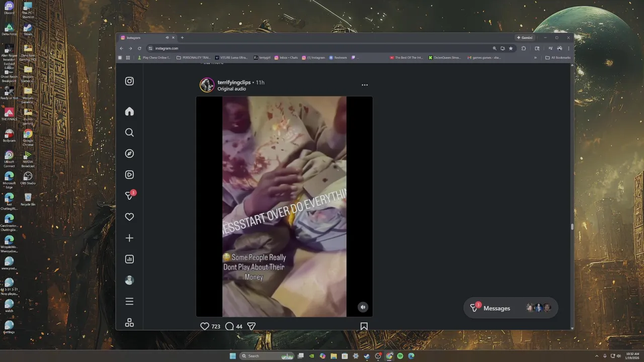Image resolution: width=644 pixels, height=362 pixels.
Task: Click the 44 comments count
Action: 239,326
